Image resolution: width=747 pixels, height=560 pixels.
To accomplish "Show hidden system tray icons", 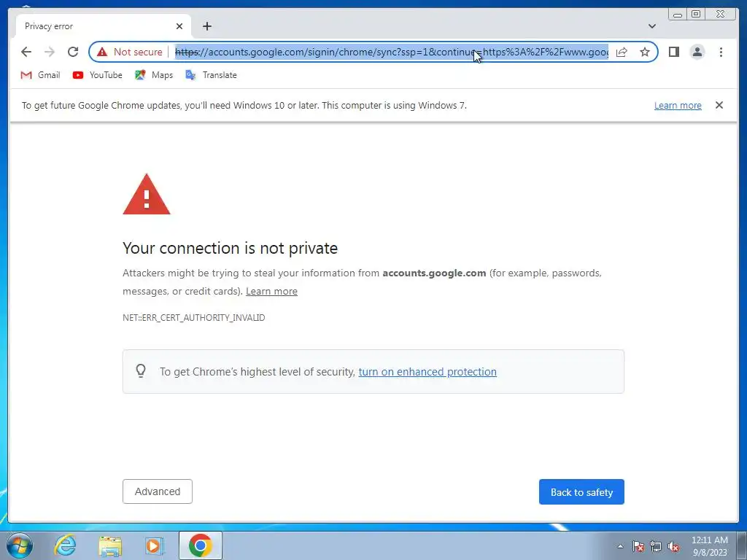I will [620, 546].
